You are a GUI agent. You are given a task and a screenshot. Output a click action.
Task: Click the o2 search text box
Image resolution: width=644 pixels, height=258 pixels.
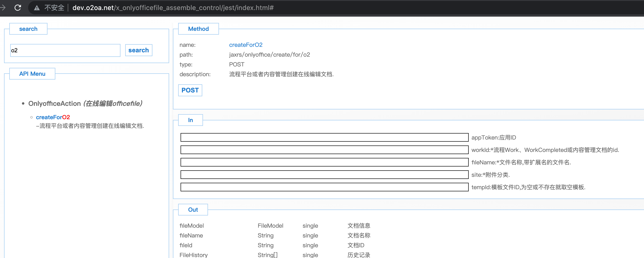coord(65,50)
